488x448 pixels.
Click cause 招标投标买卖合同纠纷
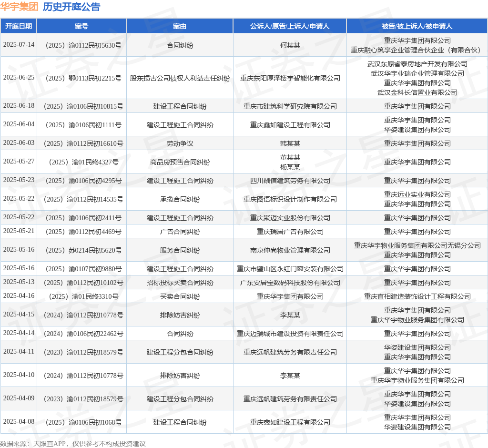[x=180, y=283]
